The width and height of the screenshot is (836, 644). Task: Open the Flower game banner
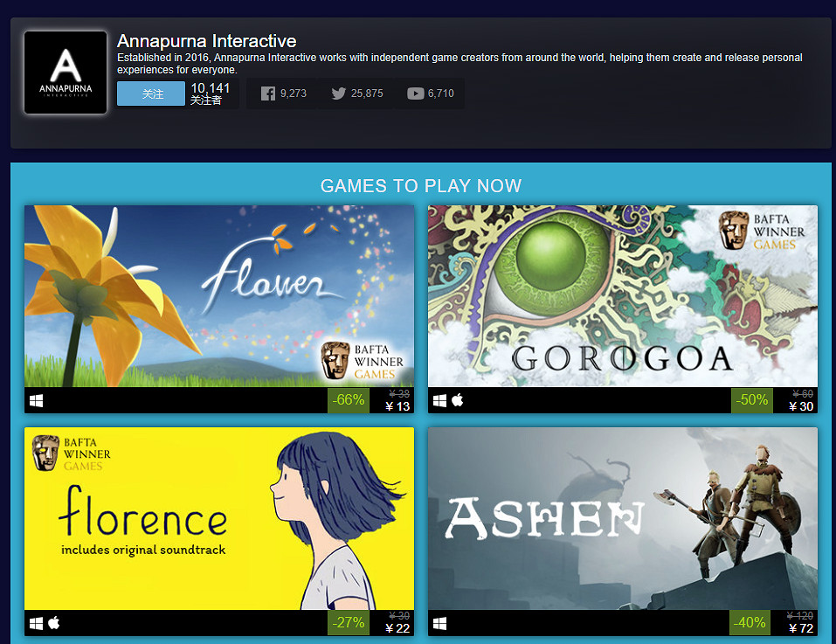tap(218, 296)
